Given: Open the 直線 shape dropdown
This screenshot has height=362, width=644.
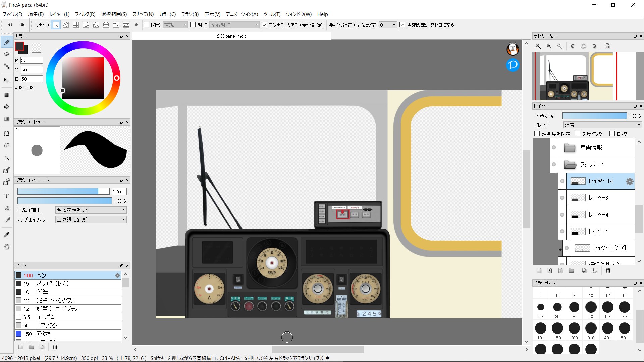Looking at the screenshot, I should (x=175, y=25).
